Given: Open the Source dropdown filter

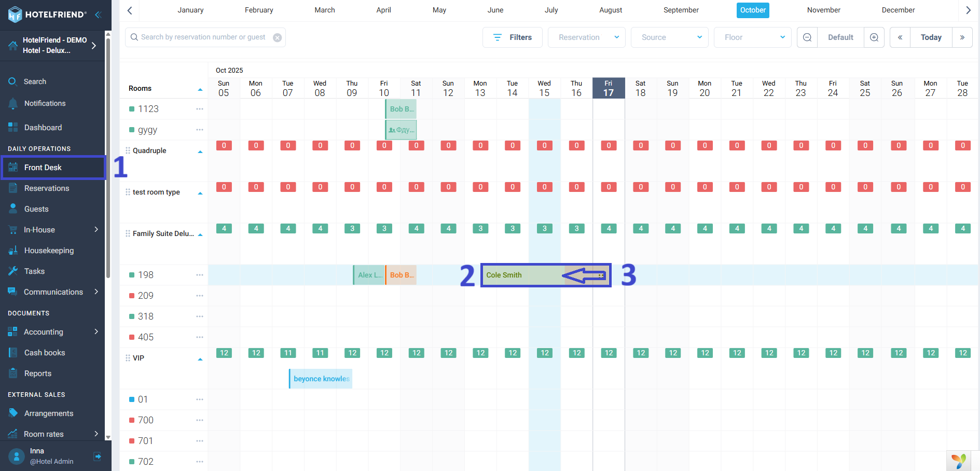Looking at the screenshot, I should point(669,37).
